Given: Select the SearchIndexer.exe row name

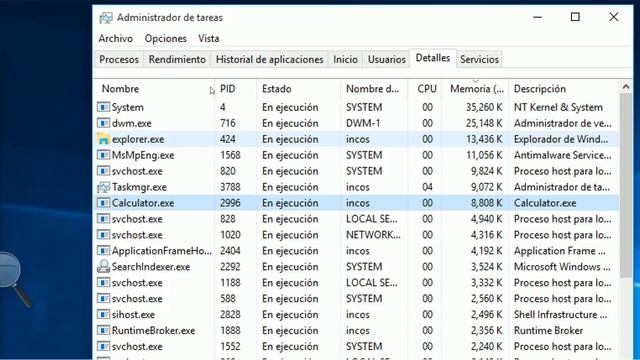Looking at the screenshot, I should [151, 267].
